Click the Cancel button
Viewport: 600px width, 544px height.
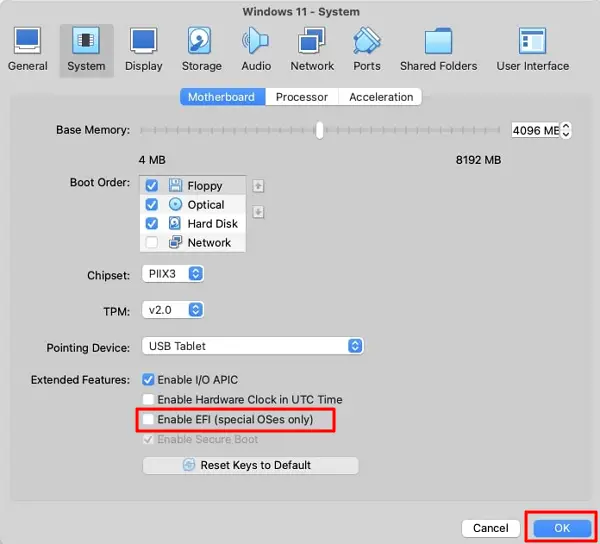pyautogui.click(x=491, y=528)
